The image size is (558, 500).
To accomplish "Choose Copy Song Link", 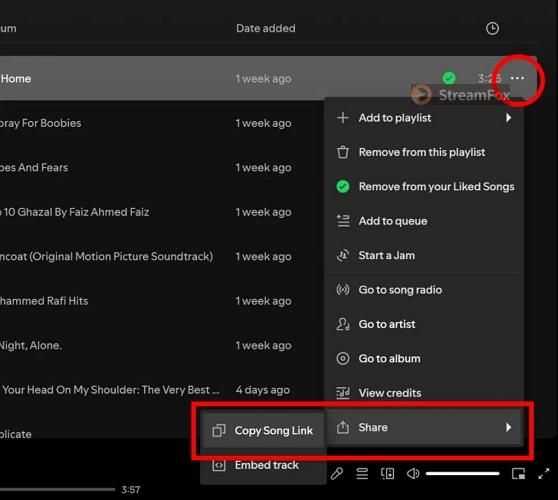I will pyautogui.click(x=263, y=430).
